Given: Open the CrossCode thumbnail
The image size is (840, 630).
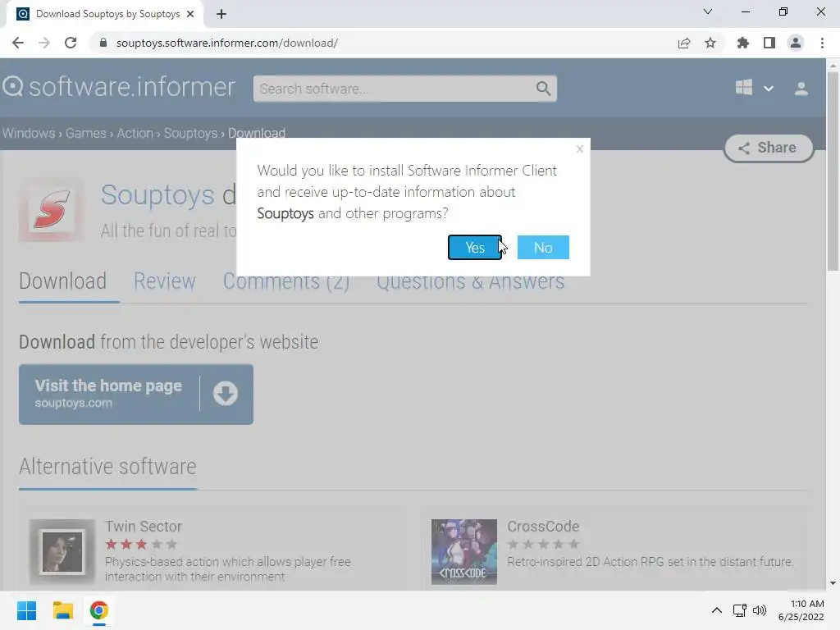Looking at the screenshot, I should [x=464, y=552].
